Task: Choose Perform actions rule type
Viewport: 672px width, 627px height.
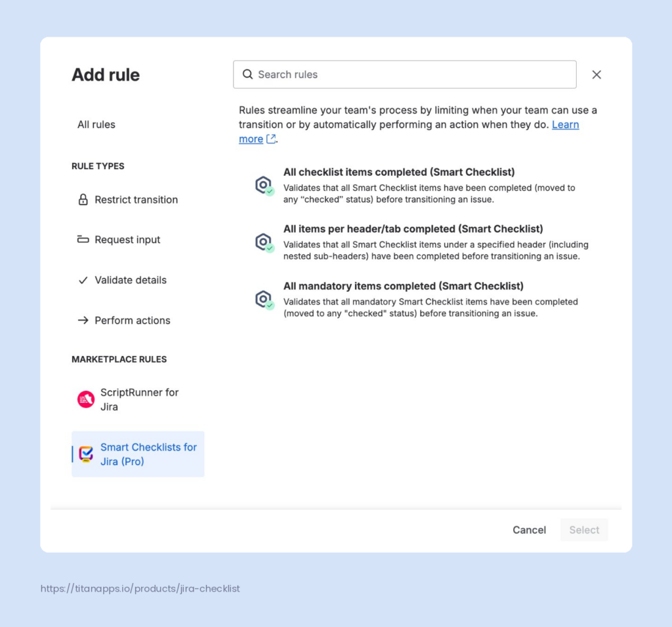Action: pos(132,321)
